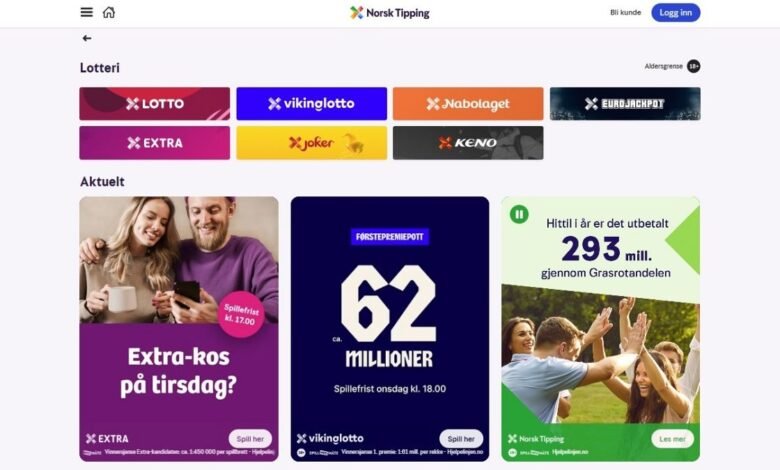780x470 pixels.
Task: Open the 62 millioner Vikinglotto promo
Action: 390,329
